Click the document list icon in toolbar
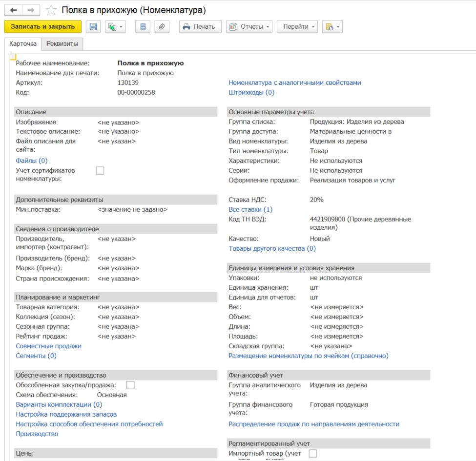This screenshot has height=461, width=476. coord(143,27)
